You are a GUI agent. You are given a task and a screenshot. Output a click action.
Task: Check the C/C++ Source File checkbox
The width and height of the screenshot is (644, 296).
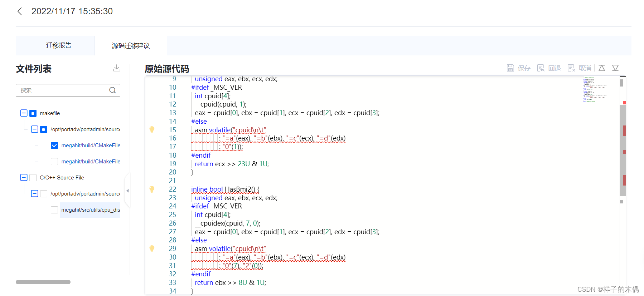point(33,178)
